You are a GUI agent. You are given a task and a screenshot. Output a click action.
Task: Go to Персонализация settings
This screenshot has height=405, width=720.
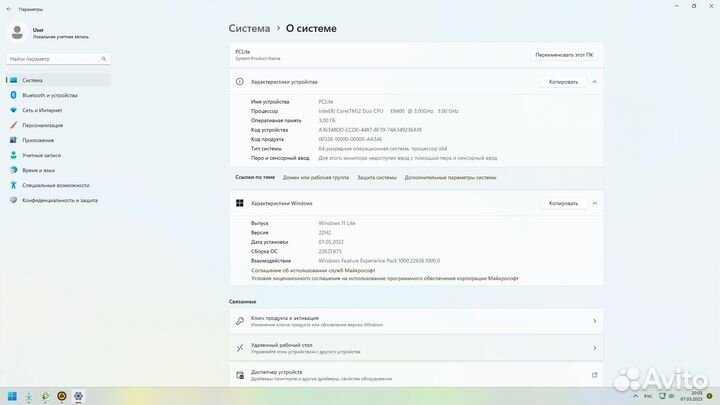(x=42, y=125)
